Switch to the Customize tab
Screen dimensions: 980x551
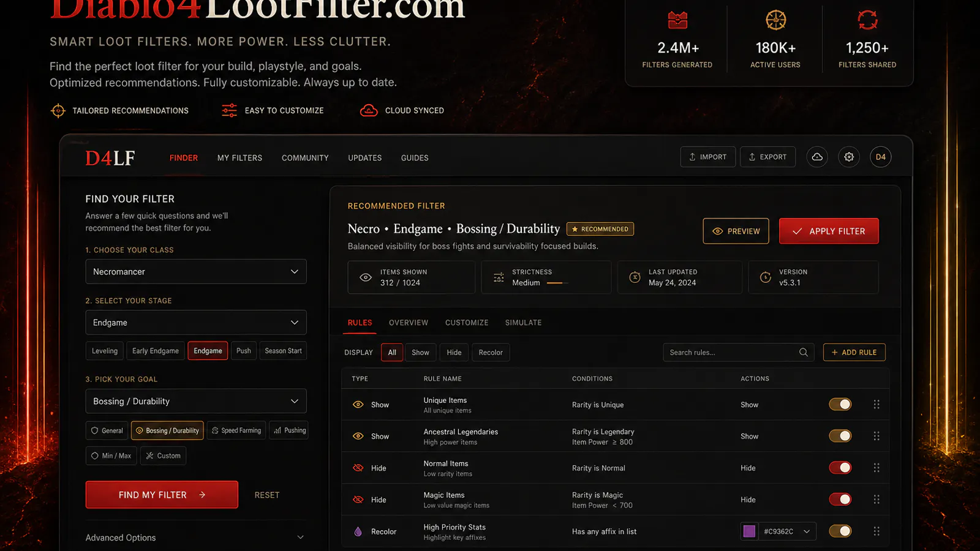(467, 323)
